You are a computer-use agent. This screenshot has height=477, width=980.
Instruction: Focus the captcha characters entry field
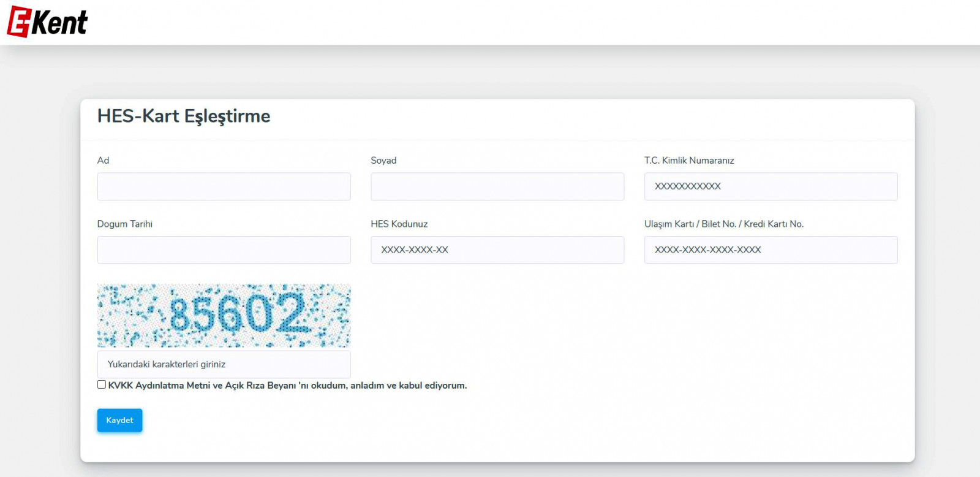pyautogui.click(x=224, y=364)
